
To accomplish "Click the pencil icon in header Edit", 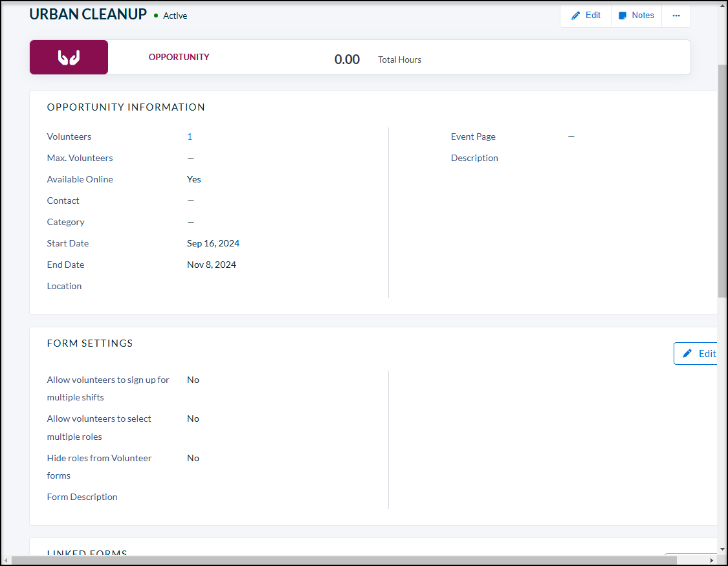I will coord(575,16).
